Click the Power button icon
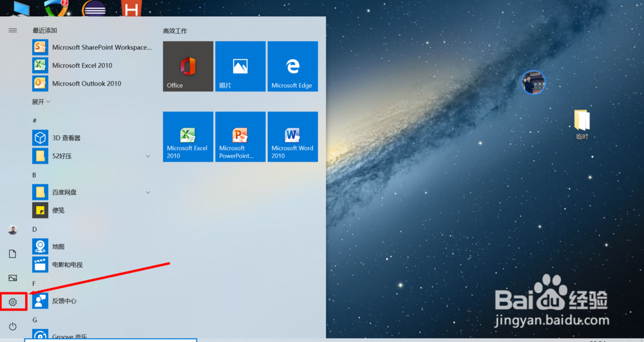The height and width of the screenshot is (342, 644). (x=13, y=327)
